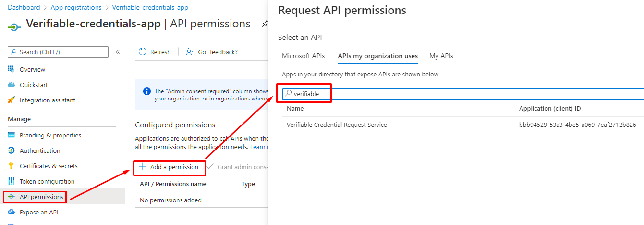644x225 pixels.
Task: Select the Expose an API cloud icon
Action: tap(12, 212)
